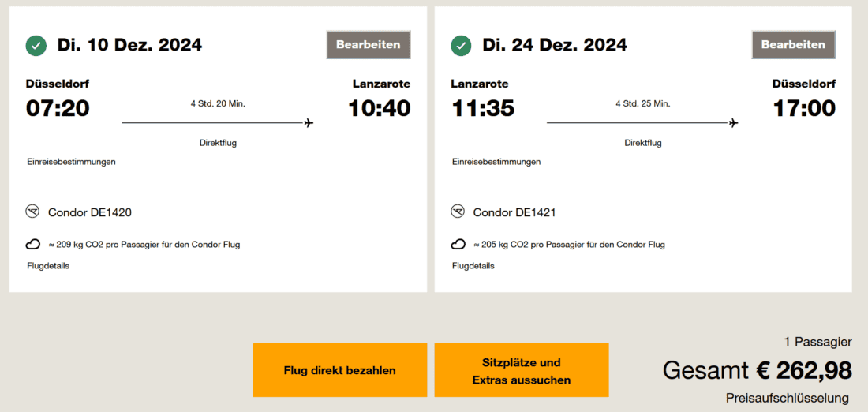Expand Flugdetails for Condor DE1421

tap(473, 266)
